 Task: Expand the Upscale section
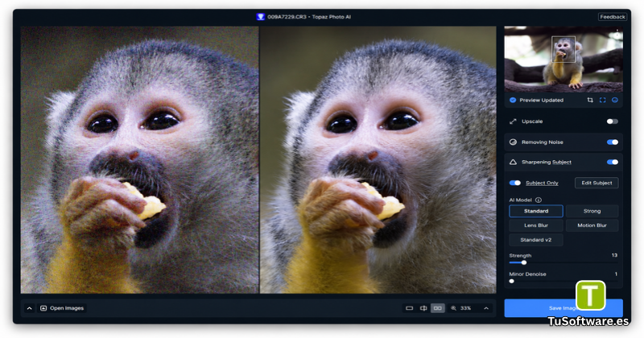coord(563,122)
